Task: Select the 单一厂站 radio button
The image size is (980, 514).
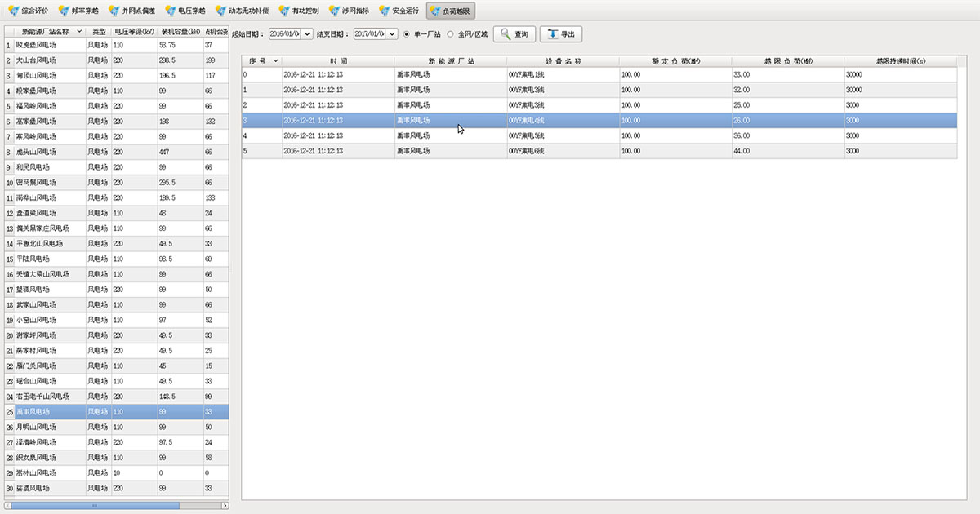Action: (407, 34)
